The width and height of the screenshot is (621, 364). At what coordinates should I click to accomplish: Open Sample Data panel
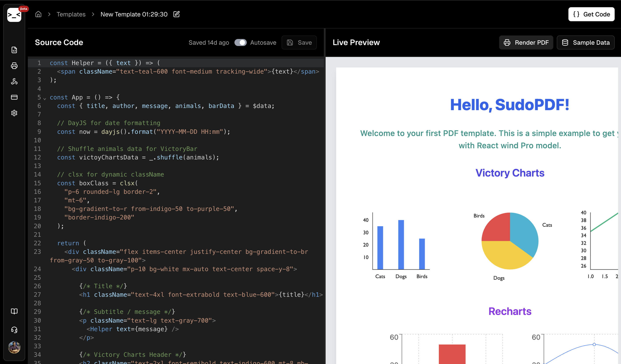point(586,43)
